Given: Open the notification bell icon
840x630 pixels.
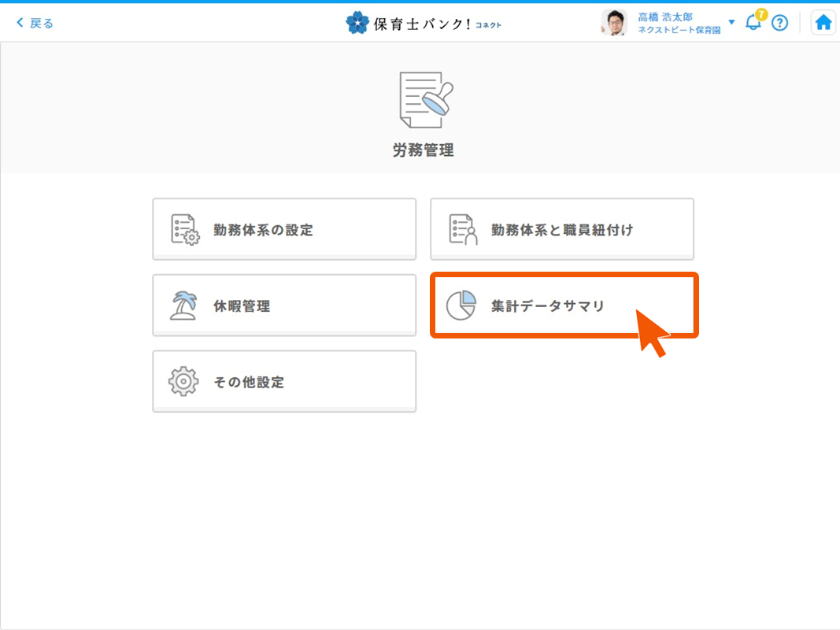Looking at the screenshot, I should 753,24.
